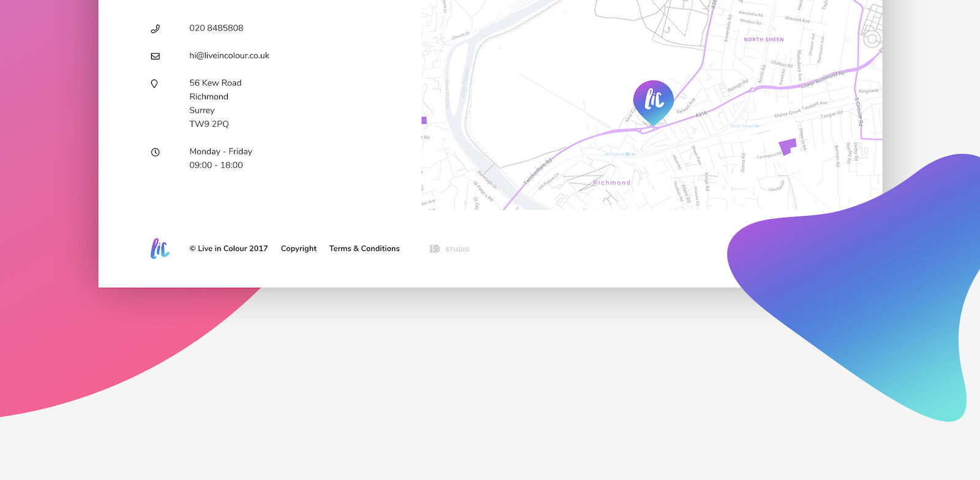Click the ID Studio logo
980x480 pixels.
coord(450,249)
